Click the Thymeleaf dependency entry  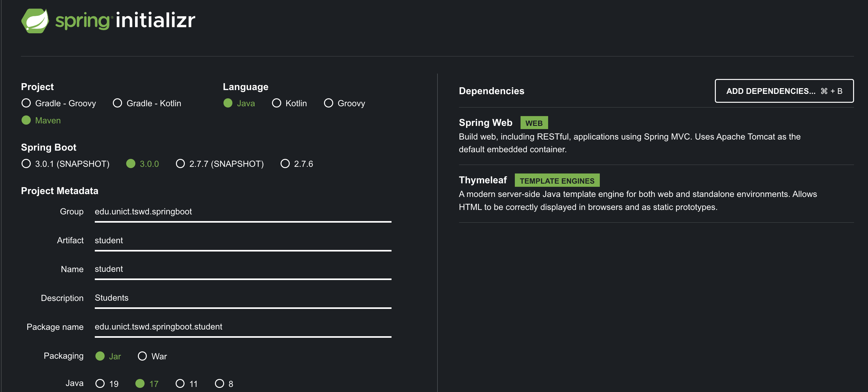pos(483,180)
